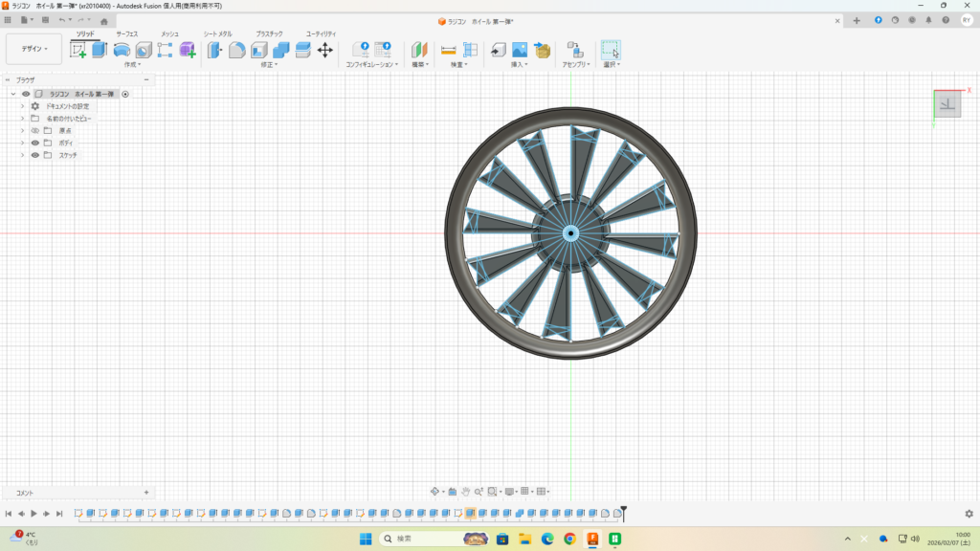The height and width of the screenshot is (551, 980).
Task: Expand the ドキュメントの設定 tree node
Action: click(x=22, y=106)
